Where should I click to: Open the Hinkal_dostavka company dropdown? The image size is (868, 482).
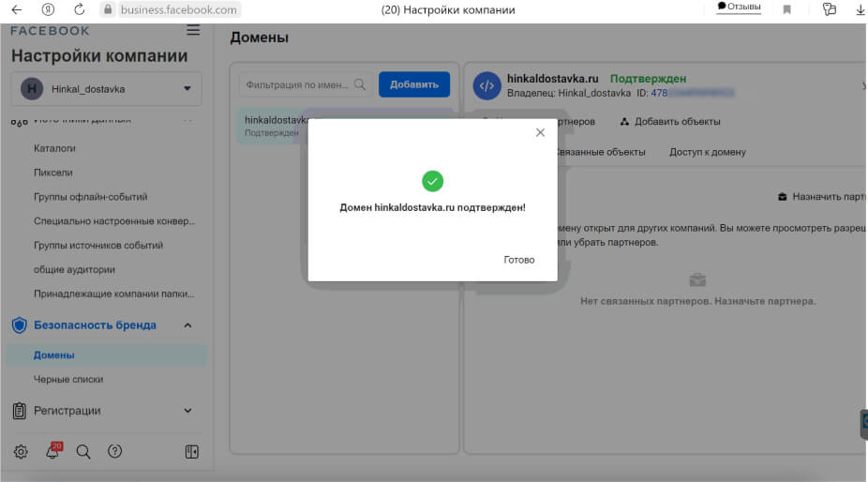click(106, 89)
